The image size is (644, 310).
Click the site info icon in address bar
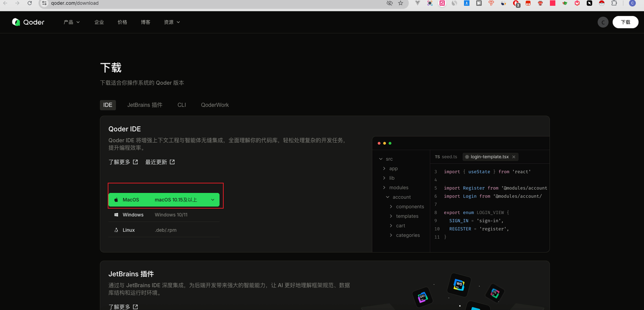coord(44,3)
